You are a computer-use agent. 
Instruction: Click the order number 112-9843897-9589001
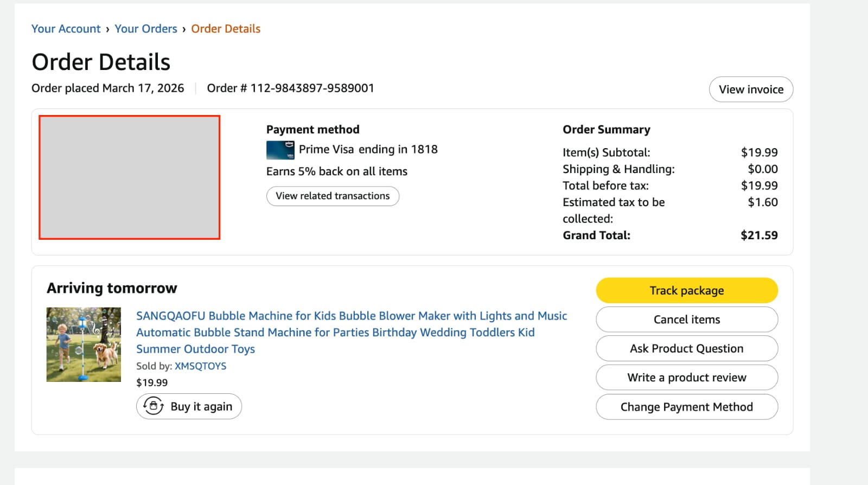pyautogui.click(x=312, y=88)
